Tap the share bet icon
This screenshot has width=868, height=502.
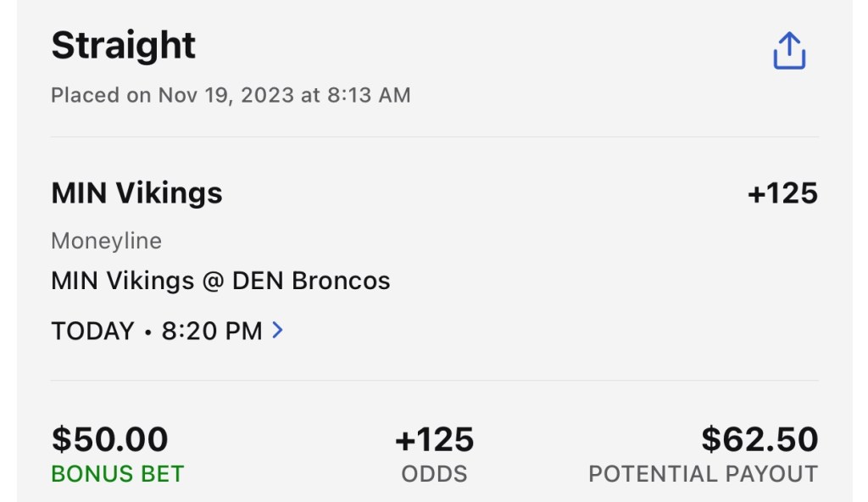click(x=788, y=51)
